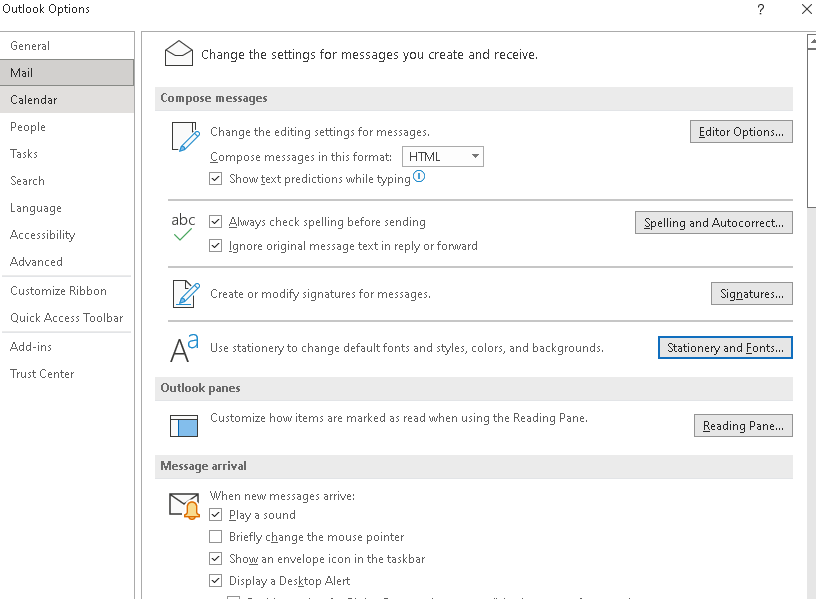Viewport: 816px width, 599px height.
Task: Open the Add-ins options page
Action: coord(29,346)
